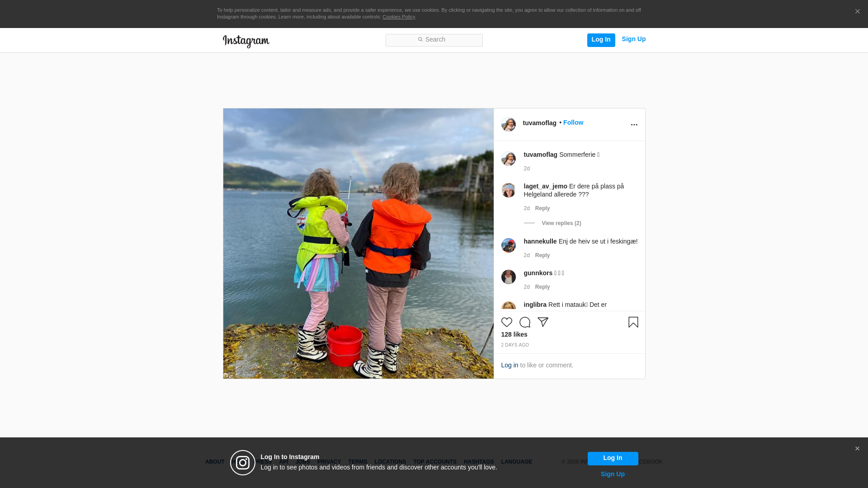Click the post photo of children fishing

click(358, 243)
